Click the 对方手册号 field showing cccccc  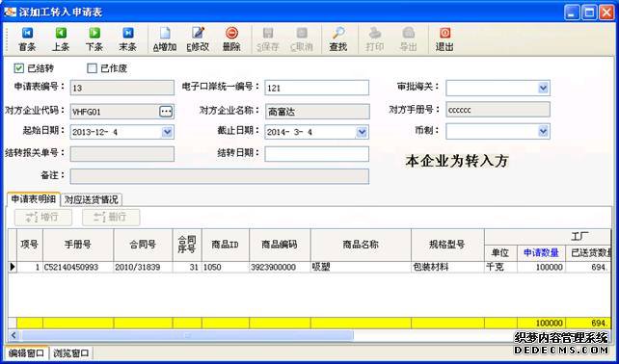498,110
